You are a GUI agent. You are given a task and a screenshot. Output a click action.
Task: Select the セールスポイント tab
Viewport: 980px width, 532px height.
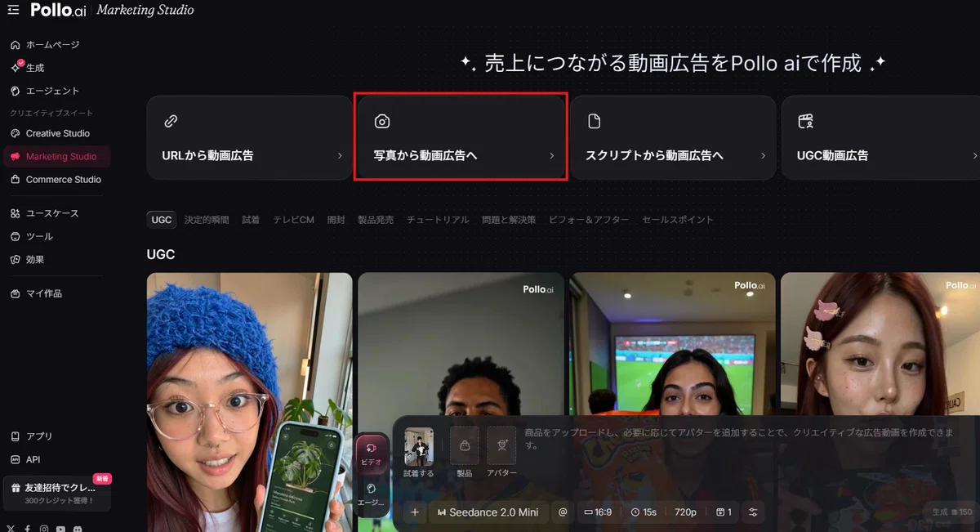678,220
